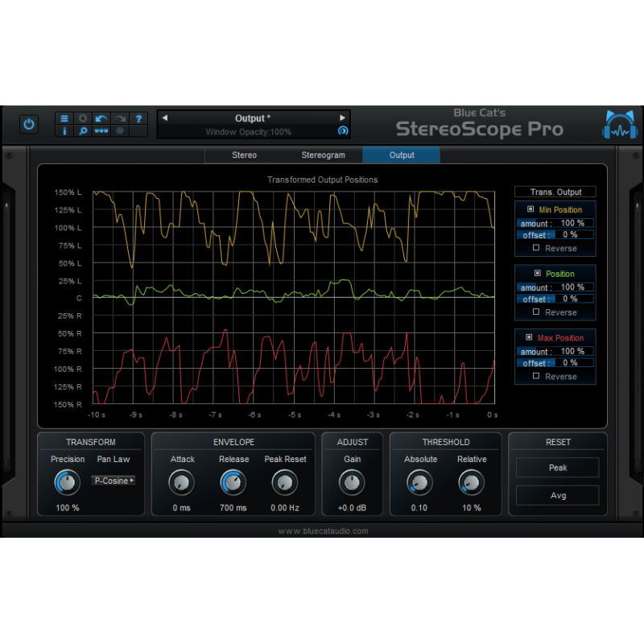
Task: Open help with the question mark icon
Action: coord(138,118)
